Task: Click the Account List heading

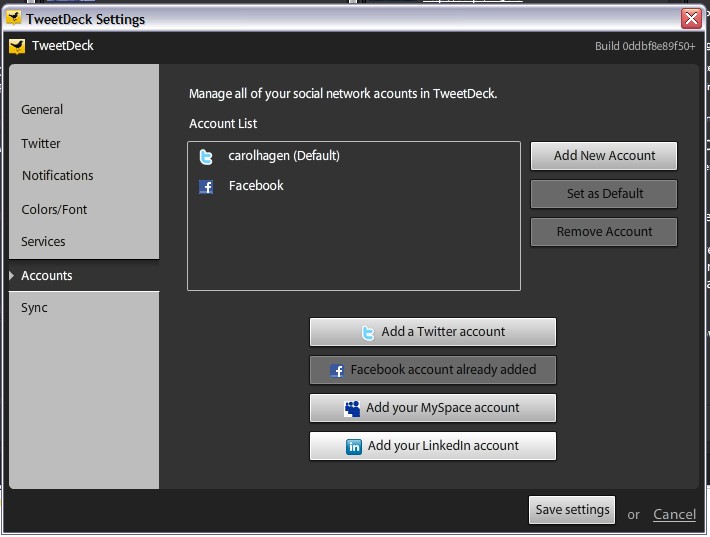Action: pos(223,124)
